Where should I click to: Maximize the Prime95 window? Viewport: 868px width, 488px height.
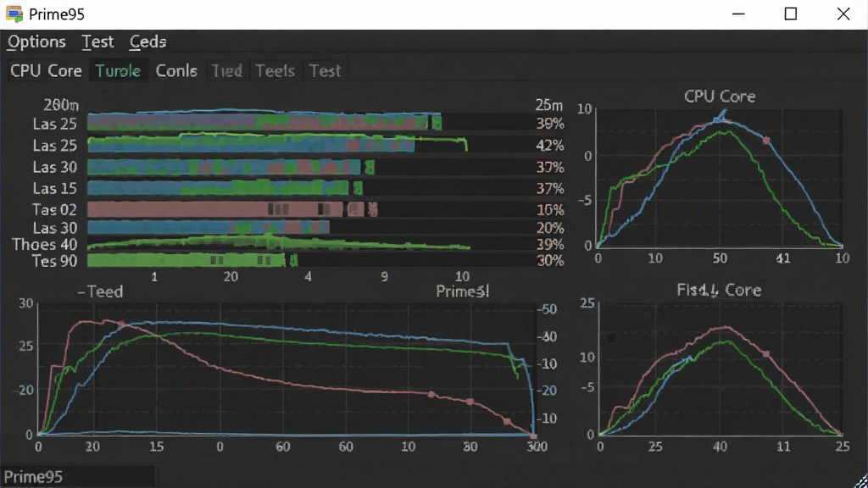pos(791,14)
